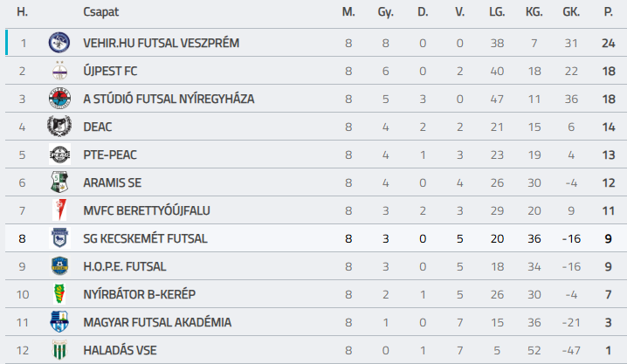Click the Magyar Futsal Akadémia logo

click(59, 322)
